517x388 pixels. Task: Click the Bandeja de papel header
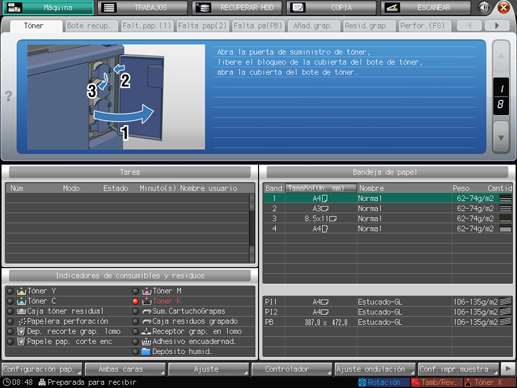point(387,172)
